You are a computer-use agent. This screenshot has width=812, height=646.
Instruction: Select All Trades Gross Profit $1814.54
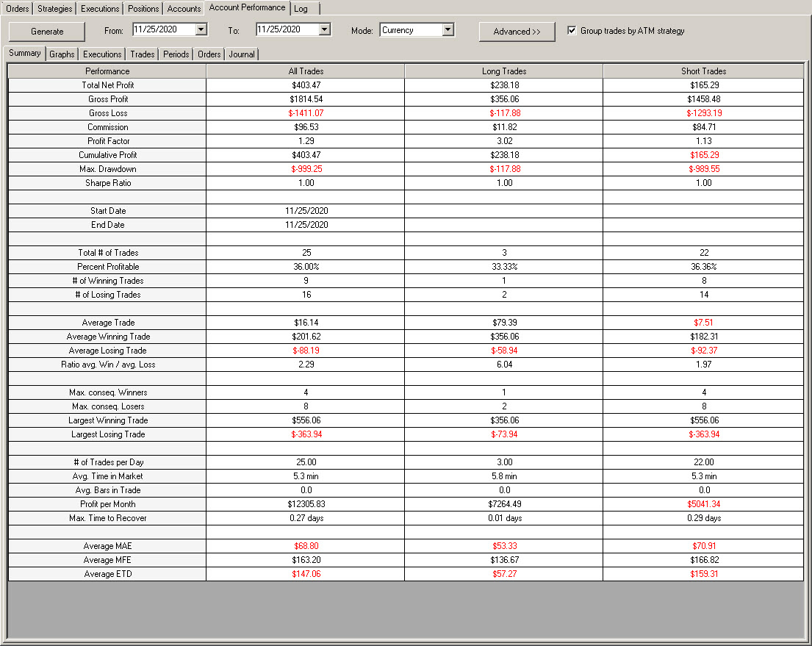click(306, 99)
